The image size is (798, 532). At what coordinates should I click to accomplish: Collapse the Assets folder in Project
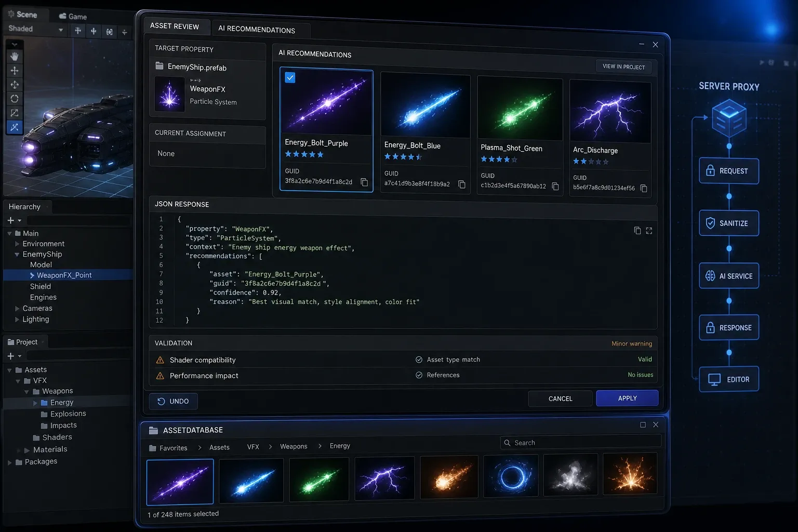pyautogui.click(x=9, y=370)
